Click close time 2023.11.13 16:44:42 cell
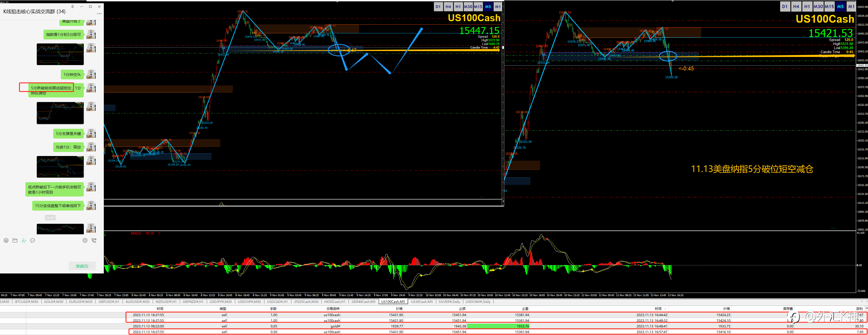The width and height of the screenshot is (868, 335). click(652, 315)
